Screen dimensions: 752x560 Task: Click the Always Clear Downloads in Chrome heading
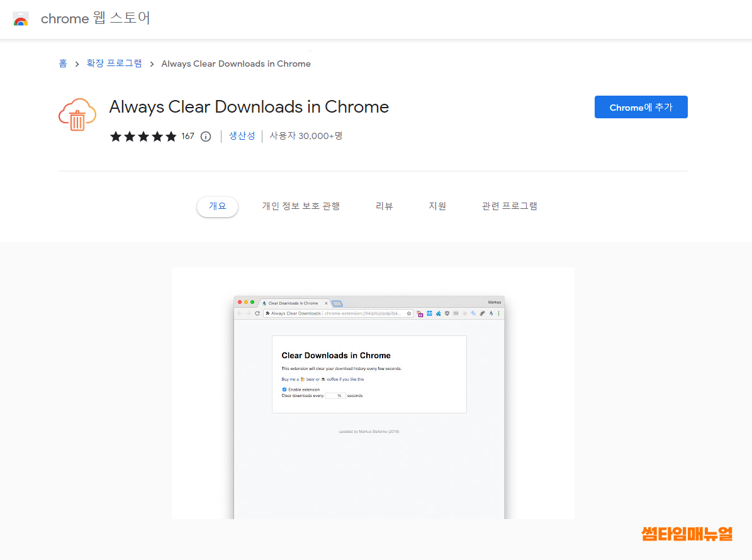pos(249,107)
